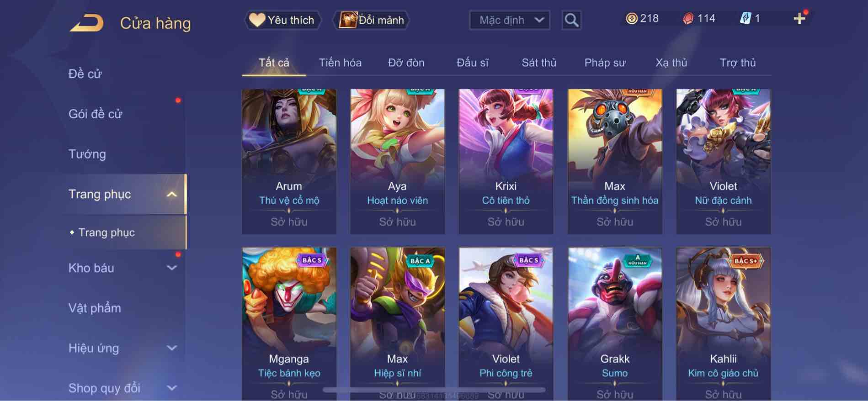Tap the plus icon to top up
The image size is (868, 401).
coord(799,18)
